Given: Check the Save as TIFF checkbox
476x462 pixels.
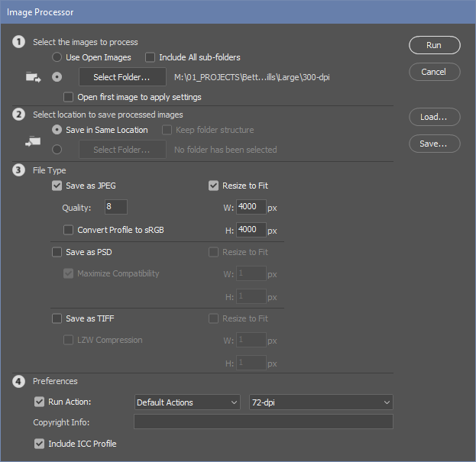Looking at the screenshot, I should coord(57,318).
